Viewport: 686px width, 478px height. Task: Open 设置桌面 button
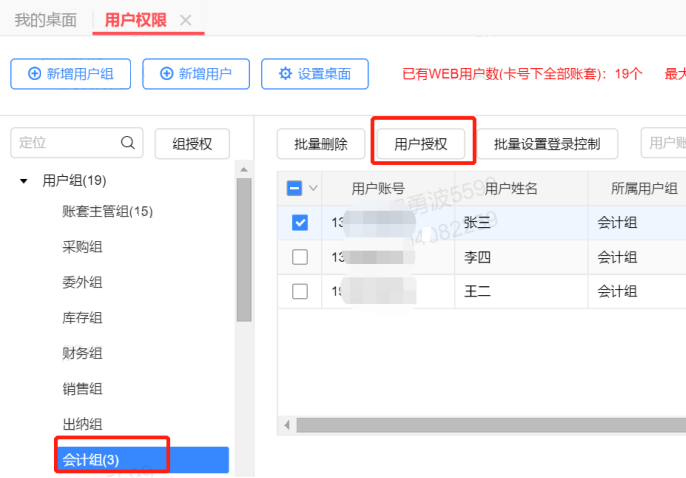(315, 74)
